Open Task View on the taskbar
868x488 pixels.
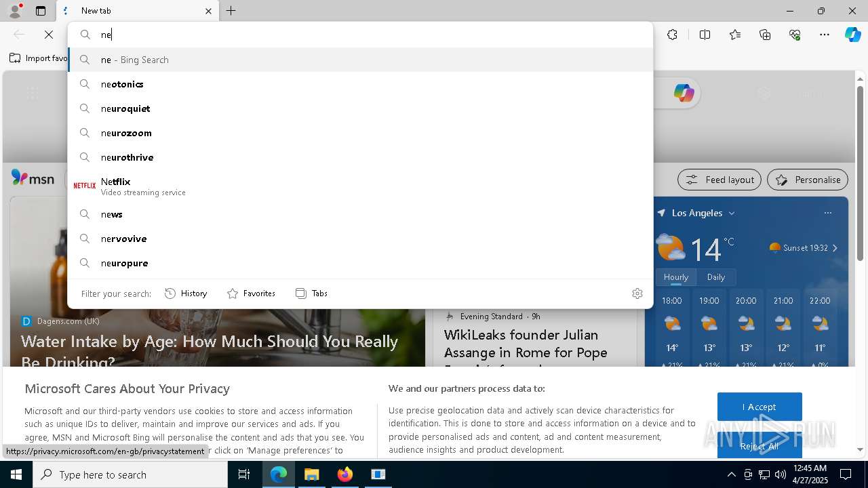(x=244, y=474)
